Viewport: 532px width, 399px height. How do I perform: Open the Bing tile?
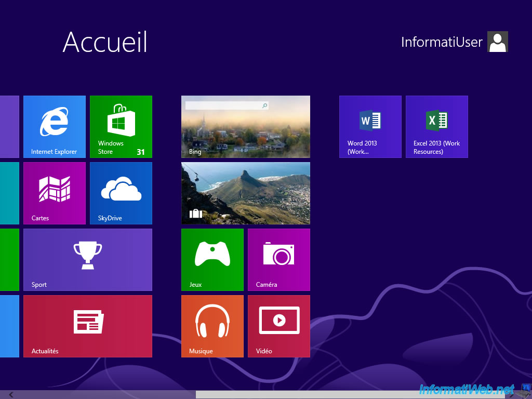(246, 127)
